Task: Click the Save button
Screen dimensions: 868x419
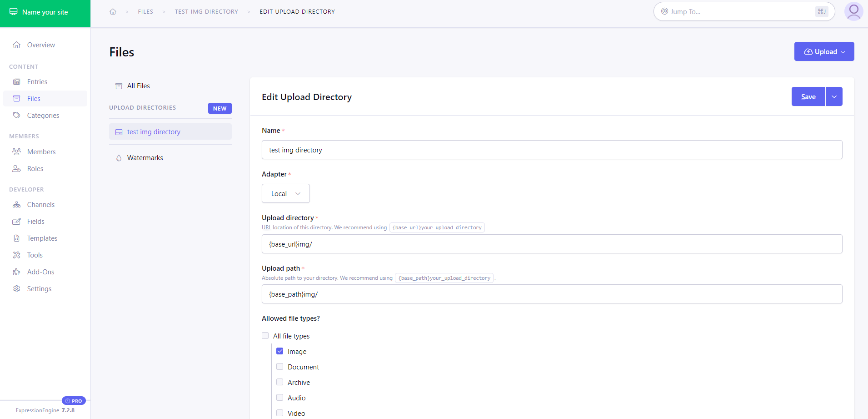Action: coord(808,96)
